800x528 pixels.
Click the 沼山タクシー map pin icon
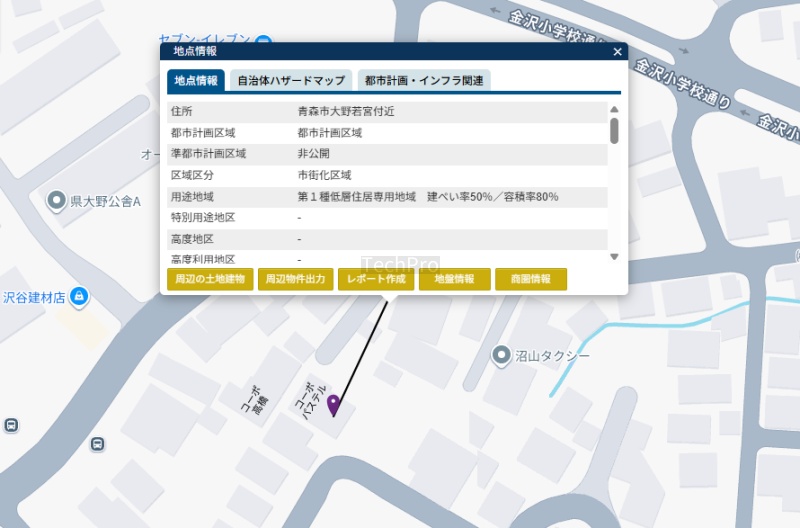pos(502,355)
